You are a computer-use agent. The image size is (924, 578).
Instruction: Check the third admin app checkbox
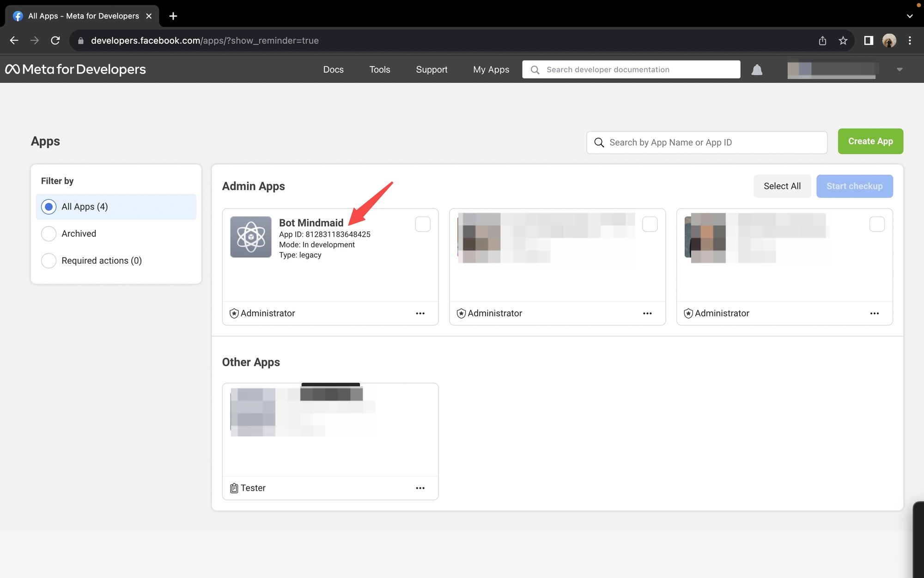pos(877,224)
